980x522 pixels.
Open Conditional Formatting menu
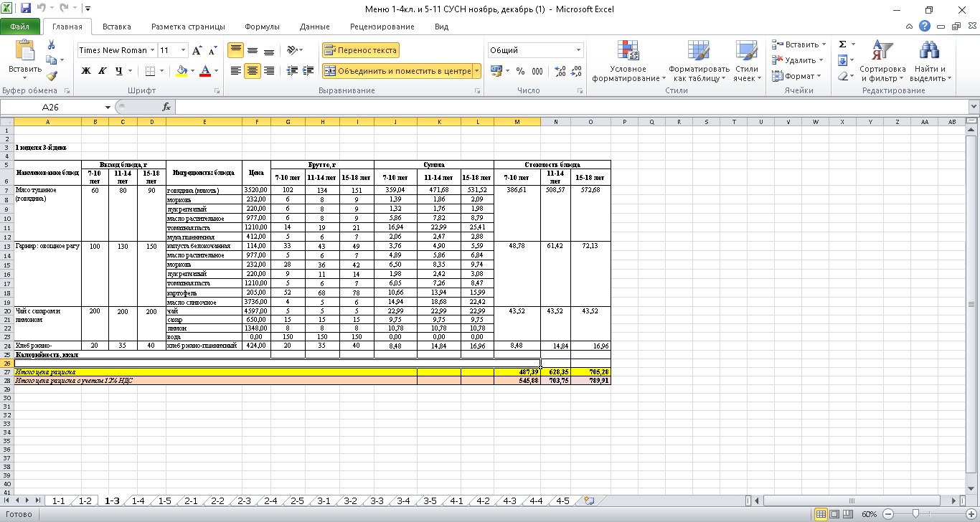click(628, 62)
